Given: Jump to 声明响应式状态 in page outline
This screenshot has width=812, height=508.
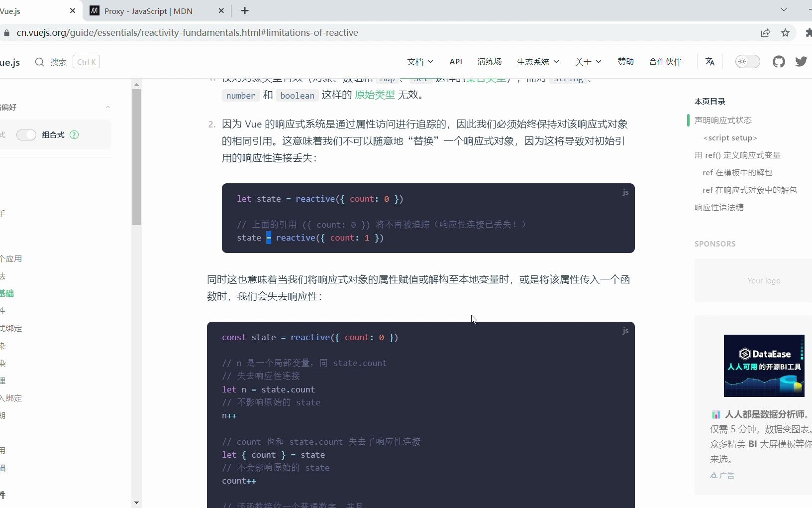Looking at the screenshot, I should (724, 120).
